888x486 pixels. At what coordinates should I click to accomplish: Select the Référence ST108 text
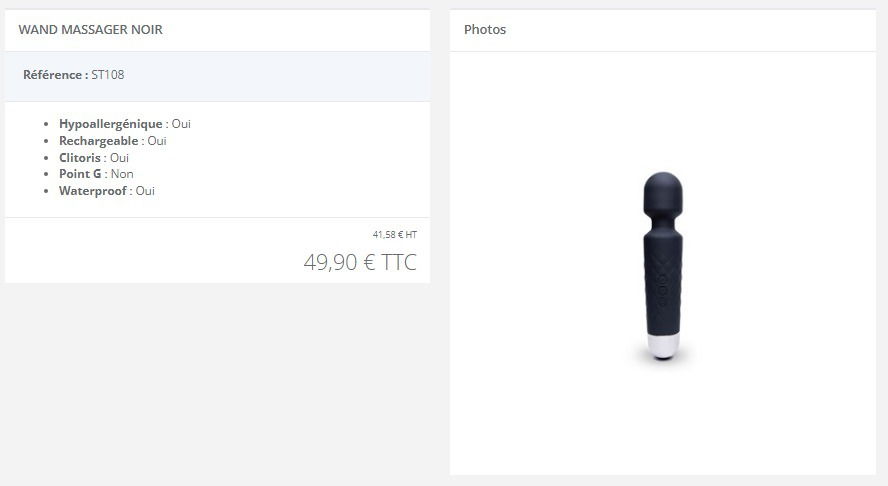click(74, 75)
